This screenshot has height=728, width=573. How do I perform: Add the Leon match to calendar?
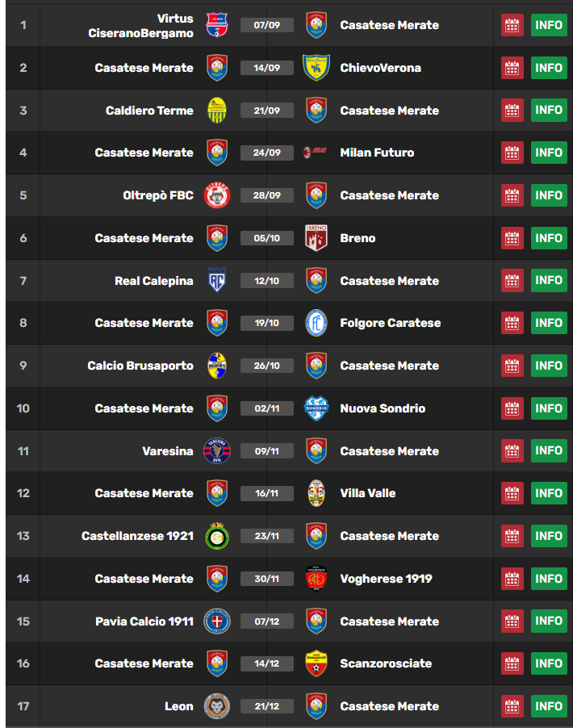(x=512, y=706)
